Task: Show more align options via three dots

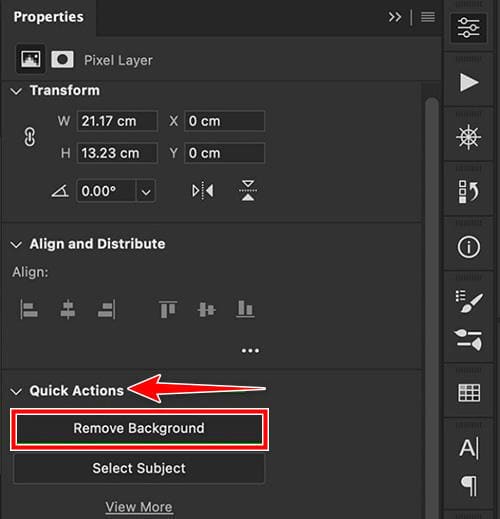Action: click(x=250, y=351)
